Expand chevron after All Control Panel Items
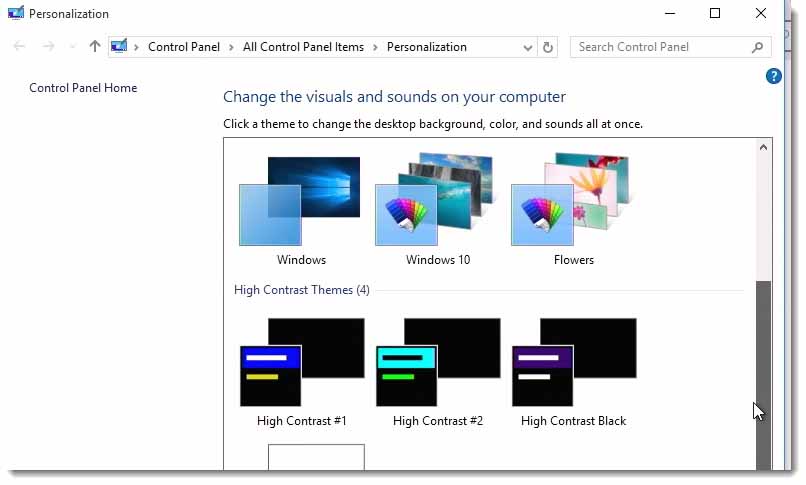 [375, 47]
